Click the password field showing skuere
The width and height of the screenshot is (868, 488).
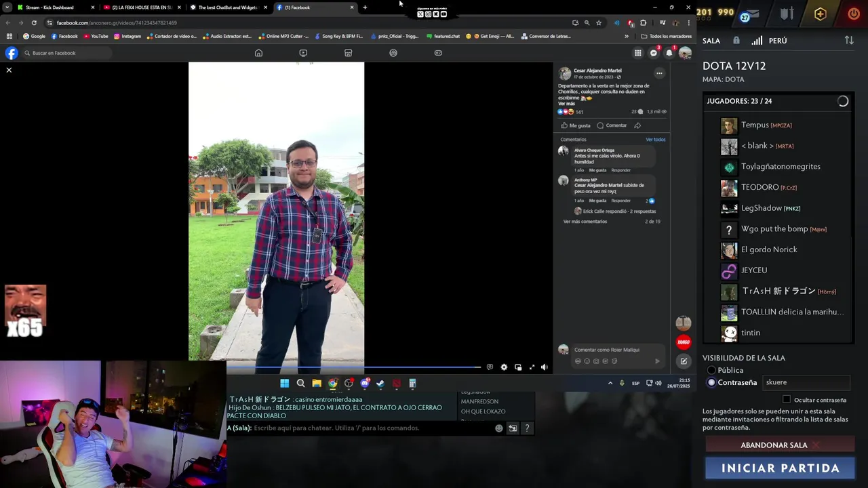[806, 382]
